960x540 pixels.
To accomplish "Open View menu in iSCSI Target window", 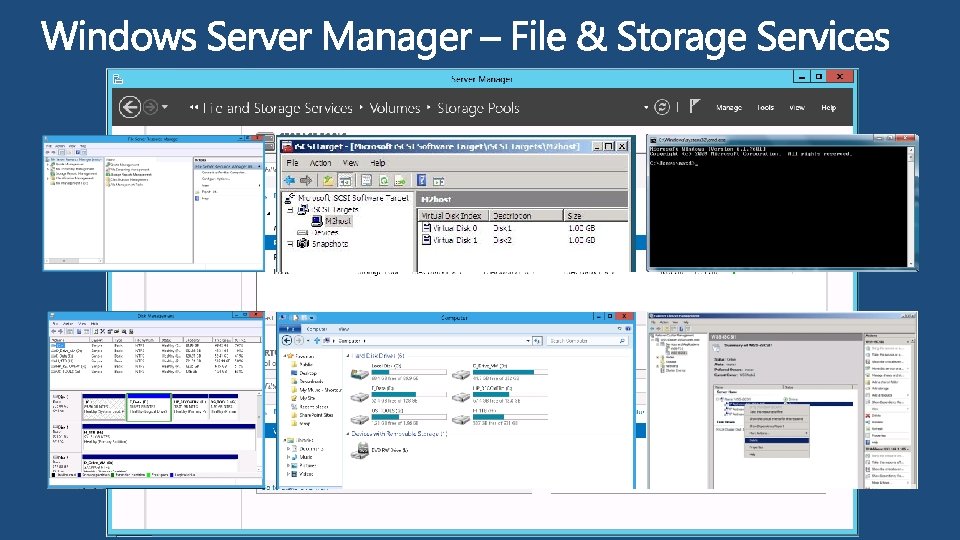I will point(350,163).
